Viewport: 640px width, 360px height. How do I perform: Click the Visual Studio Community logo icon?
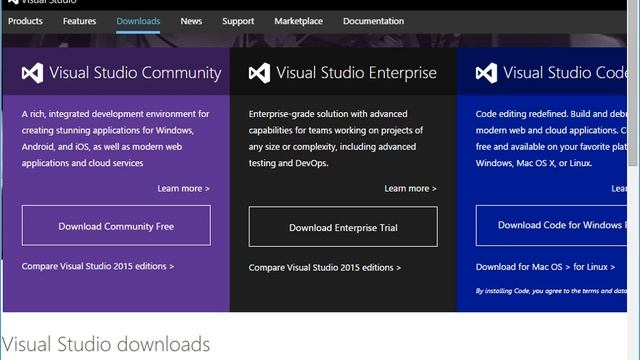click(32, 73)
